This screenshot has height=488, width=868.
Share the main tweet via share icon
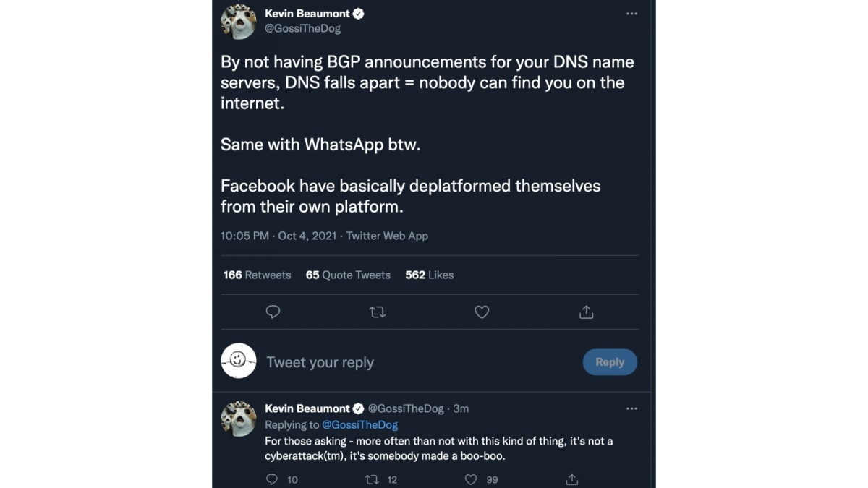(586, 312)
